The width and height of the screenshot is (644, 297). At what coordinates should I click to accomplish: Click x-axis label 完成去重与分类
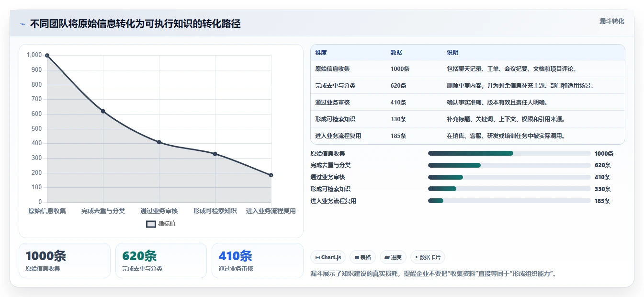click(103, 211)
